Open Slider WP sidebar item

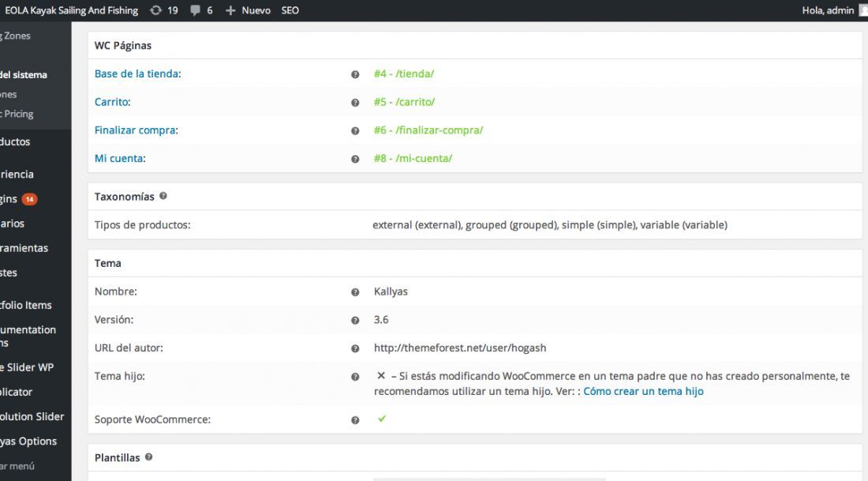(x=27, y=367)
